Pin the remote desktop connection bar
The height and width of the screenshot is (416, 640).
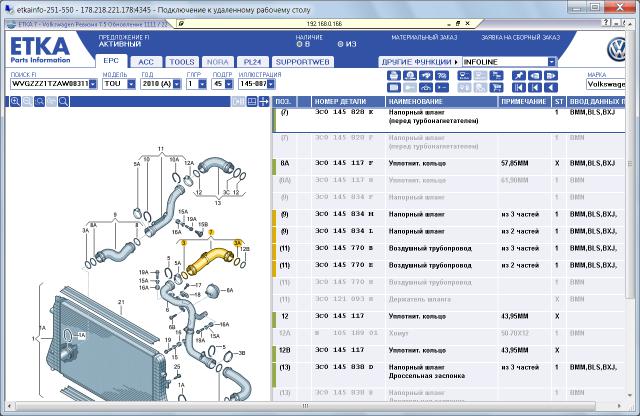tap(181, 24)
